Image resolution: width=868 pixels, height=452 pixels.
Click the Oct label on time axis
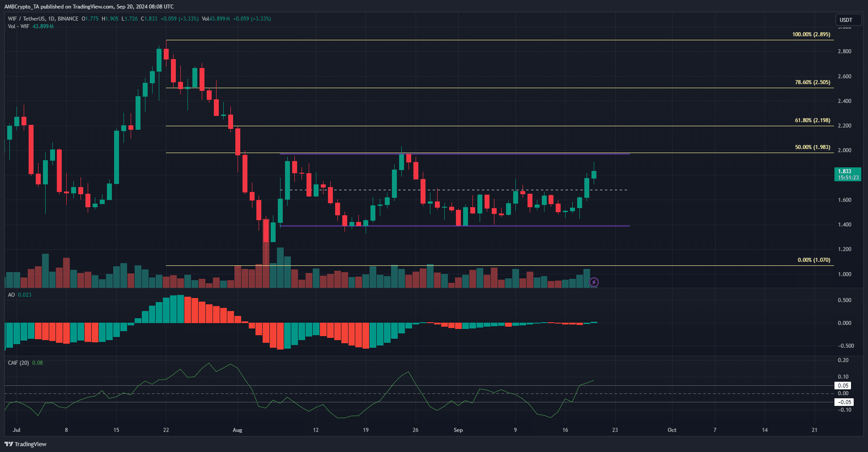(672, 430)
